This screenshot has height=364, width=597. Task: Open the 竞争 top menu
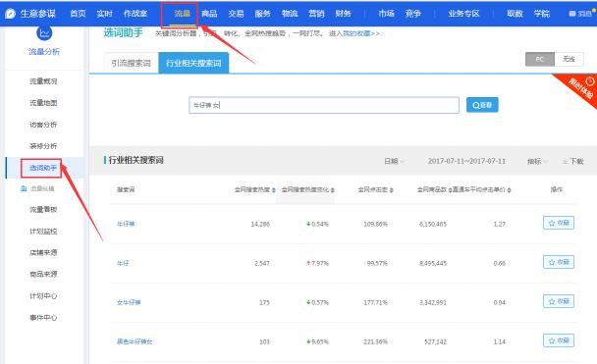[412, 14]
